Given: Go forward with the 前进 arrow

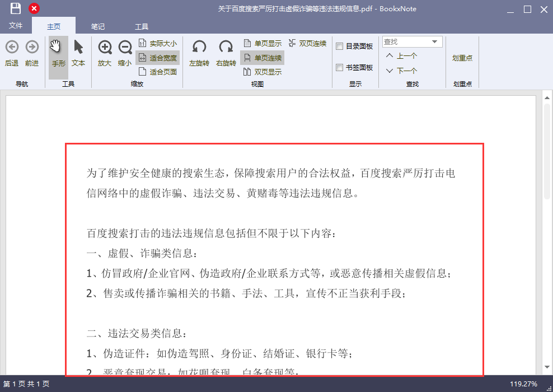Looking at the screenshot, I should tap(32, 54).
